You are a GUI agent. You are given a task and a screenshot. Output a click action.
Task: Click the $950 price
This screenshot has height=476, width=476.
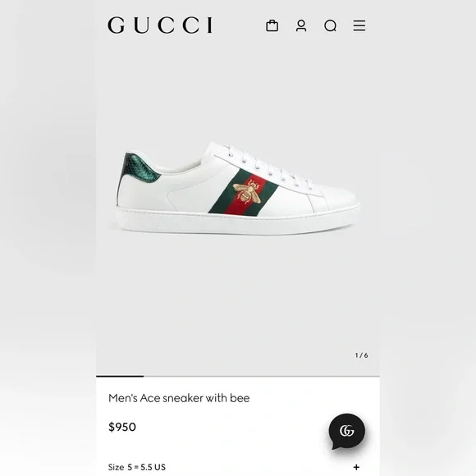click(x=122, y=427)
